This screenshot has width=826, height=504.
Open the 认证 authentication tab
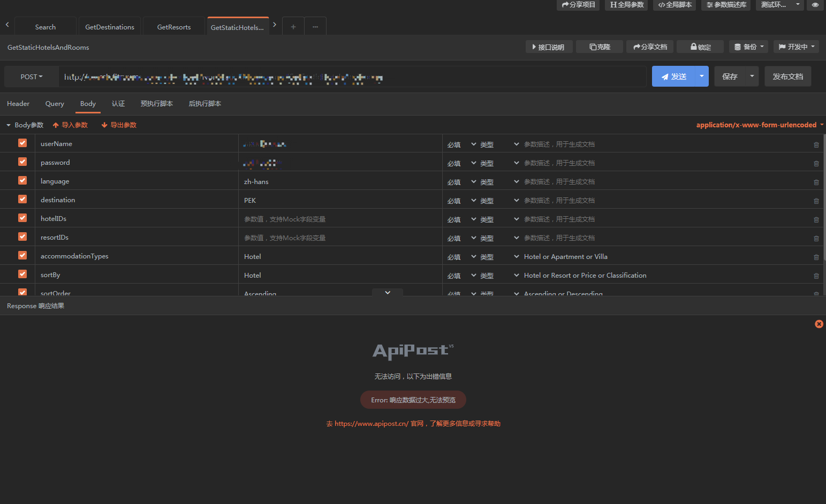(x=118, y=104)
